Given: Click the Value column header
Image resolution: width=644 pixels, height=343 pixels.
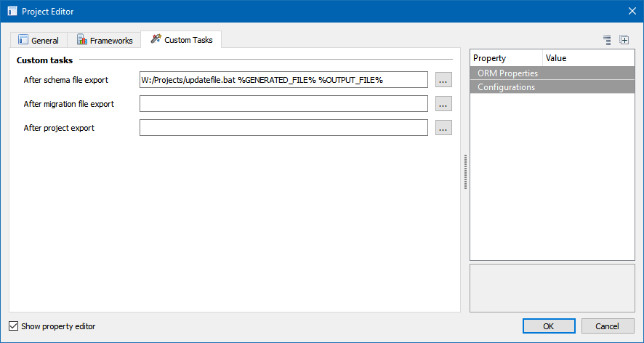Looking at the screenshot, I should click(589, 58).
